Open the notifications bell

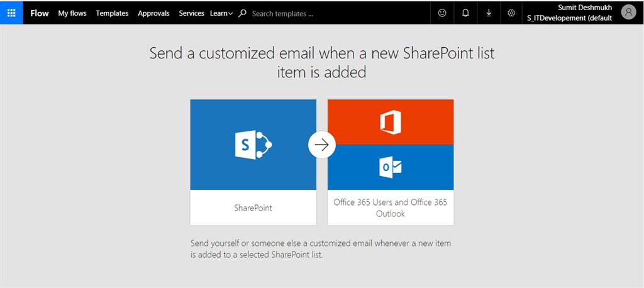click(465, 13)
